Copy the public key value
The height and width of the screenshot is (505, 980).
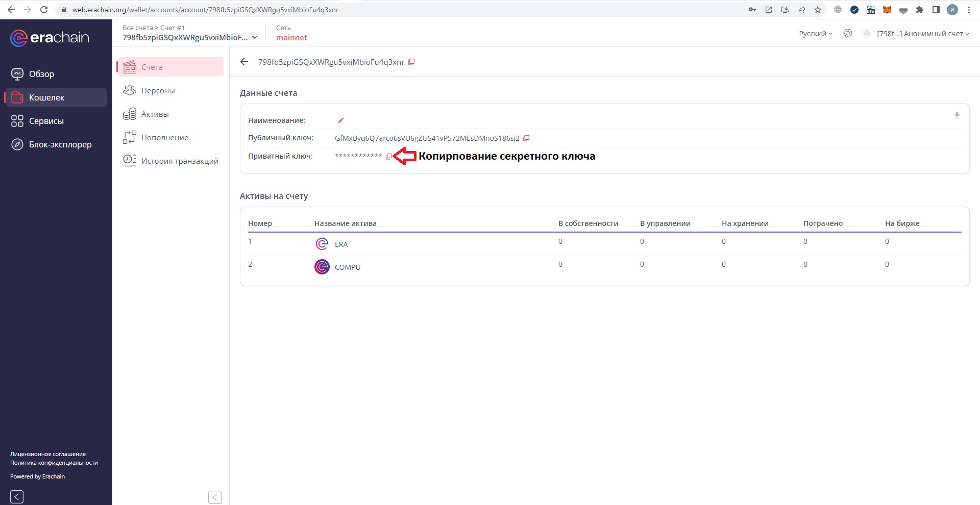pos(526,138)
